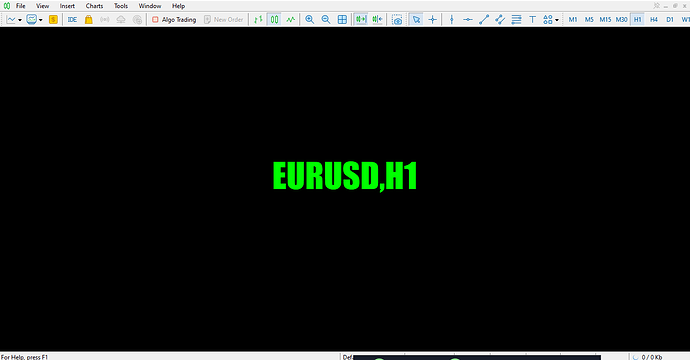The width and height of the screenshot is (690, 360).
Task: Show Market Watch via yellow dollar icon
Action: click(x=53, y=19)
